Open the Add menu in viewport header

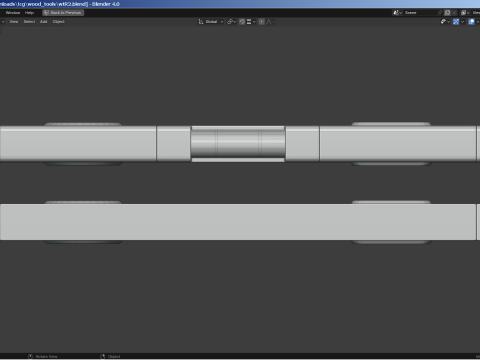tap(44, 22)
